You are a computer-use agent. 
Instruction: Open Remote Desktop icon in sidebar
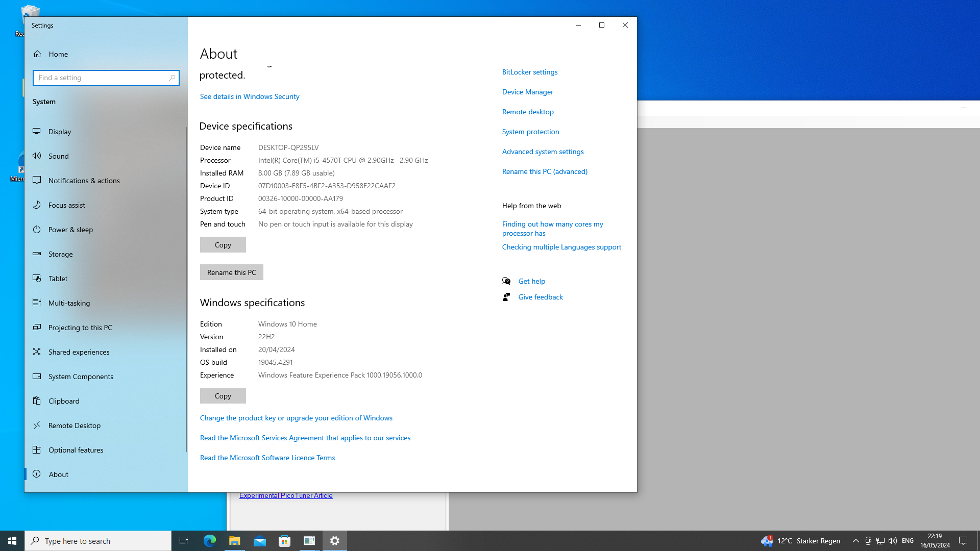(x=37, y=425)
